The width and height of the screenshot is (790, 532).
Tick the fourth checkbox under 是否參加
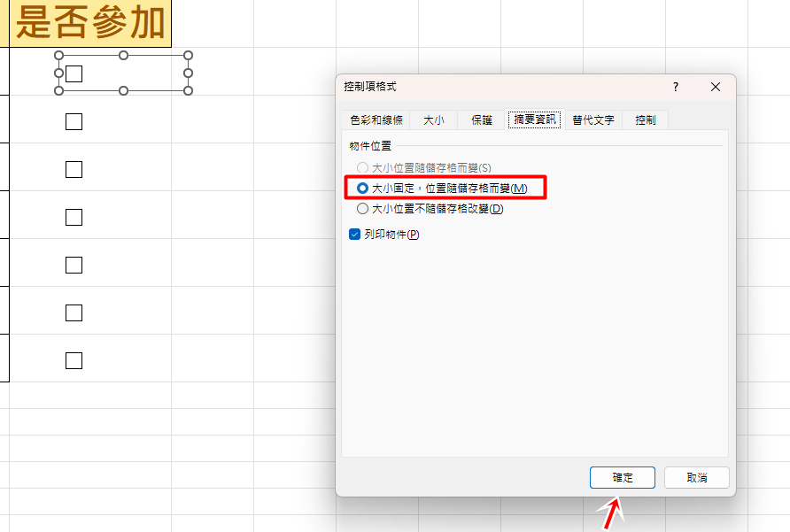tap(74, 217)
